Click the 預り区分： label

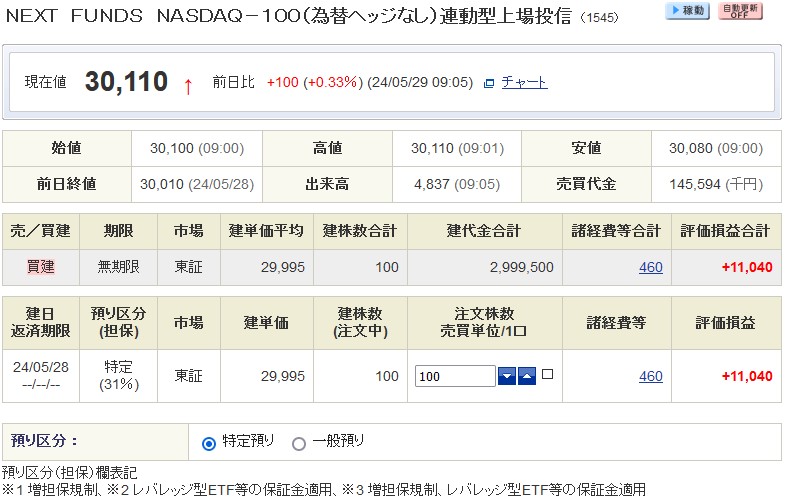tap(44, 441)
